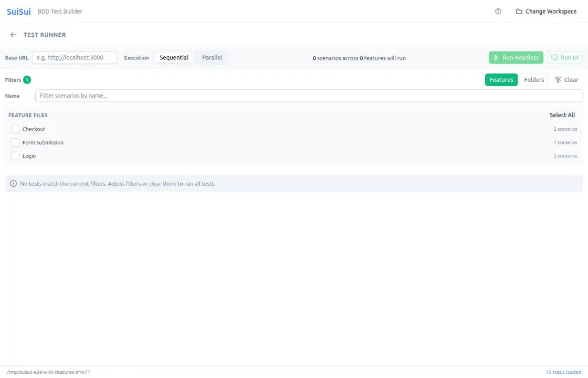Click the workspace path in status bar
588x378 pixels.
49,372
